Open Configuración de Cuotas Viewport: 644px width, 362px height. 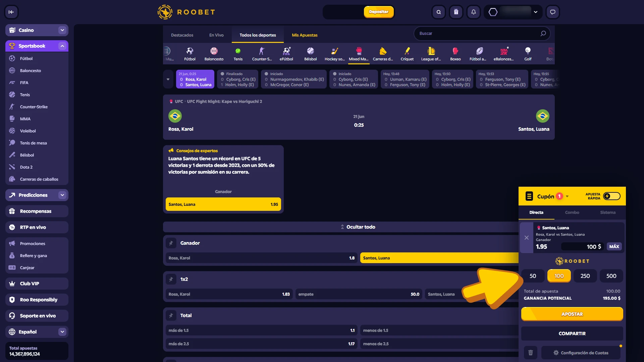tap(581, 353)
